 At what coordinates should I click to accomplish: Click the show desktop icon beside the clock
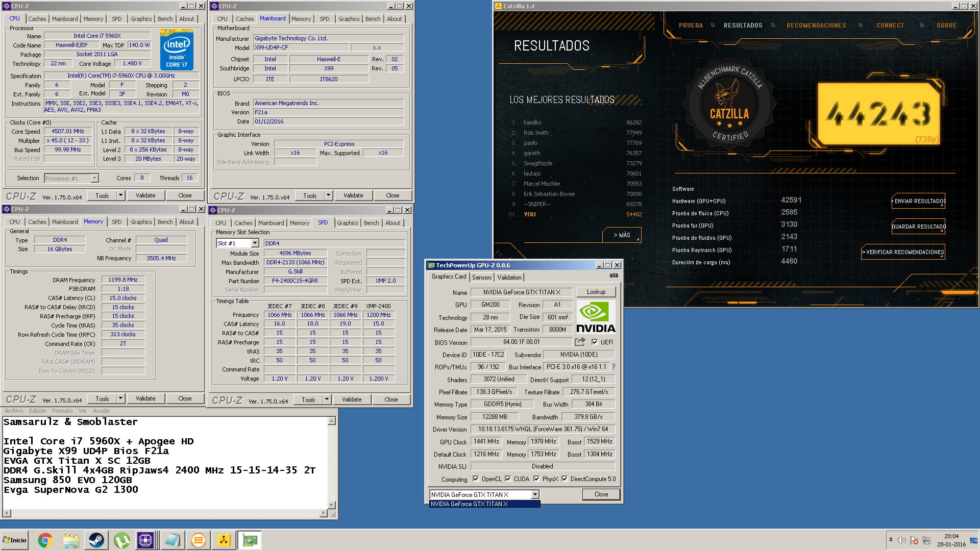(x=974, y=540)
